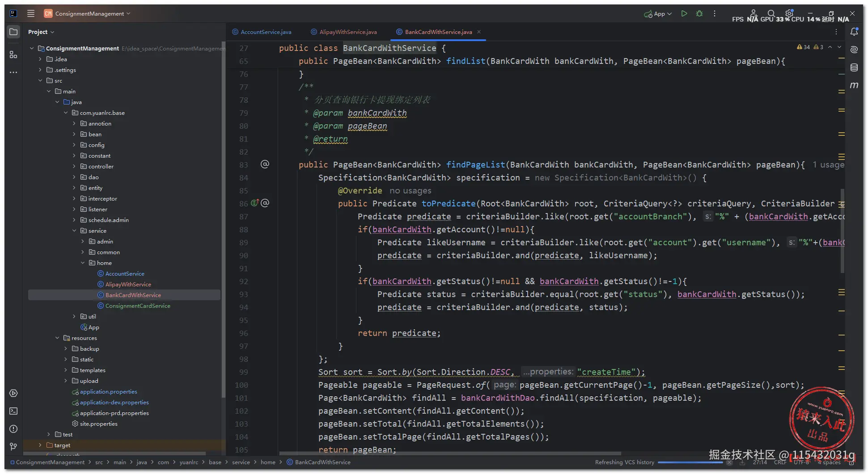This screenshot has width=868, height=474.
Task: Open IDE settings gear
Action: (x=789, y=13)
